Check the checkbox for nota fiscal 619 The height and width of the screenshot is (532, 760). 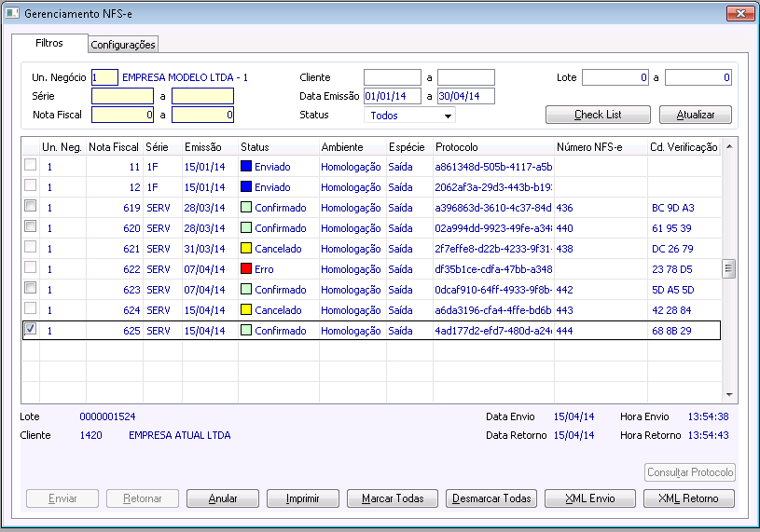30,207
